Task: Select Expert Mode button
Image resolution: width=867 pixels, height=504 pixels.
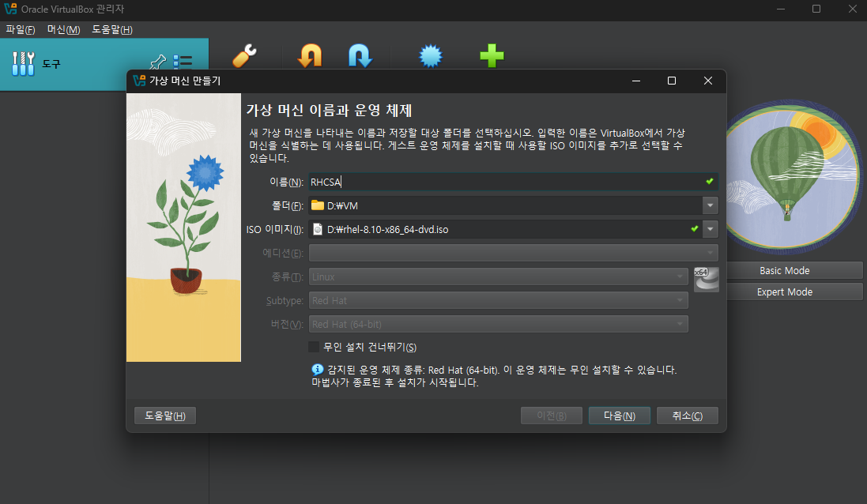Action: pyautogui.click(x=794, y=291)
